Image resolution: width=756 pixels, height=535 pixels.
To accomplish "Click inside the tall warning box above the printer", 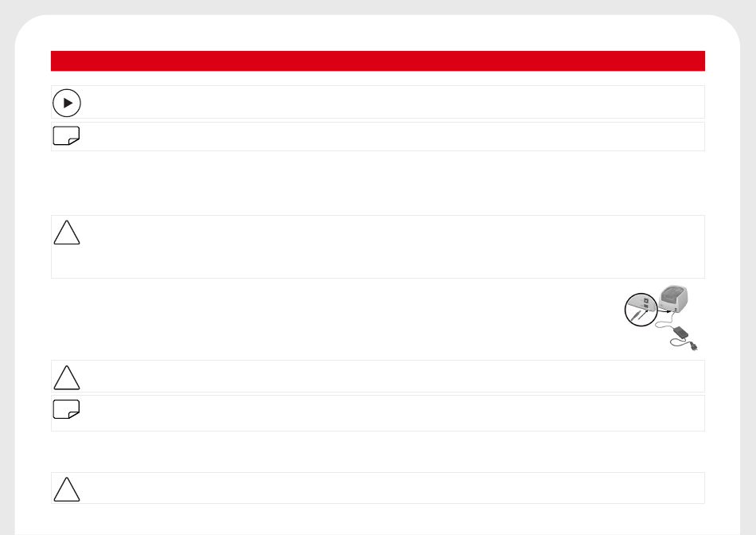I will [x=393, y=247].
